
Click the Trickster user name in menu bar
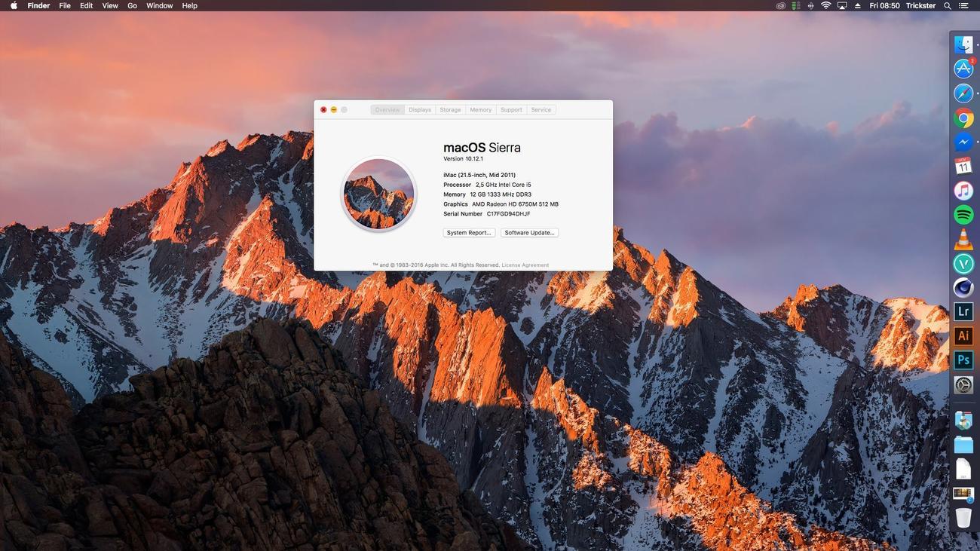(920, 5)
